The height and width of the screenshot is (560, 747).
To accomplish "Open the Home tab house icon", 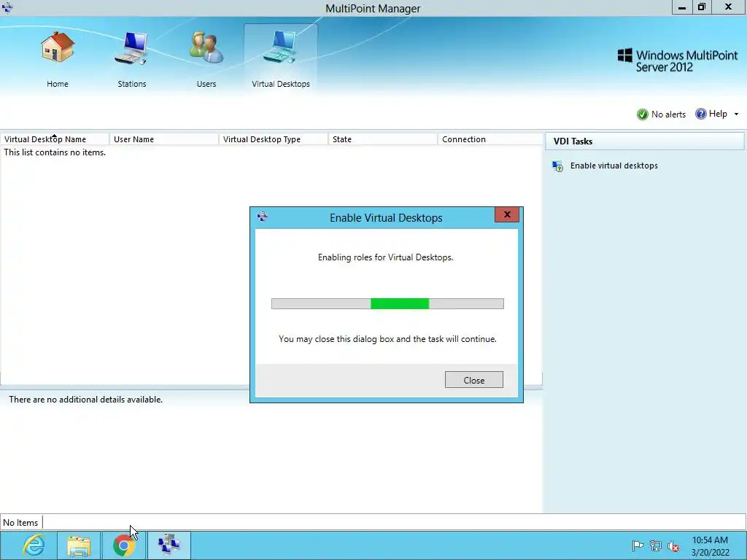I will (58, 47).
